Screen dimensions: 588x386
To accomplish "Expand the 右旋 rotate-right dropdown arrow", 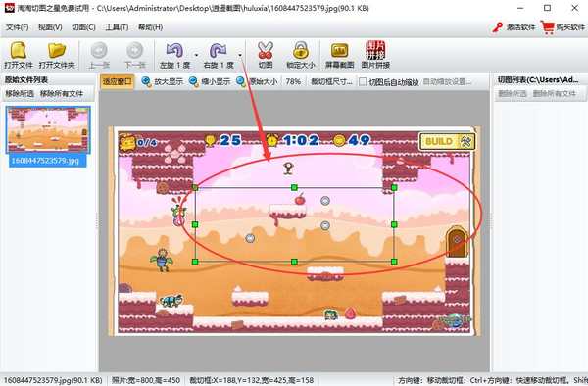I will click(240, 55).
